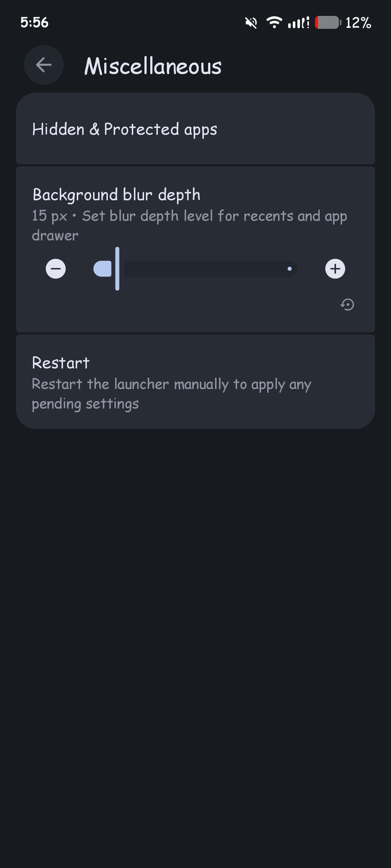Click the middle of the blur slider track

pyautogui.click(x=210, y=269)
